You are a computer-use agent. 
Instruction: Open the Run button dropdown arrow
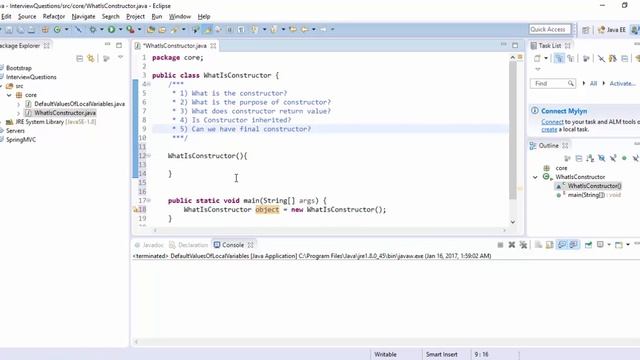pos(120,29)
